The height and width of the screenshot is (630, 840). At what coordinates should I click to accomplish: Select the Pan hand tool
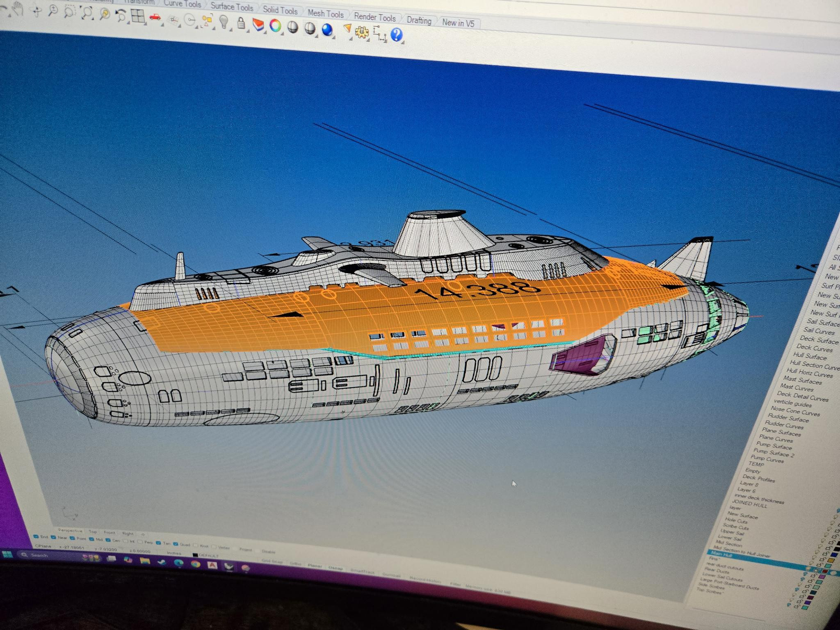17,8
